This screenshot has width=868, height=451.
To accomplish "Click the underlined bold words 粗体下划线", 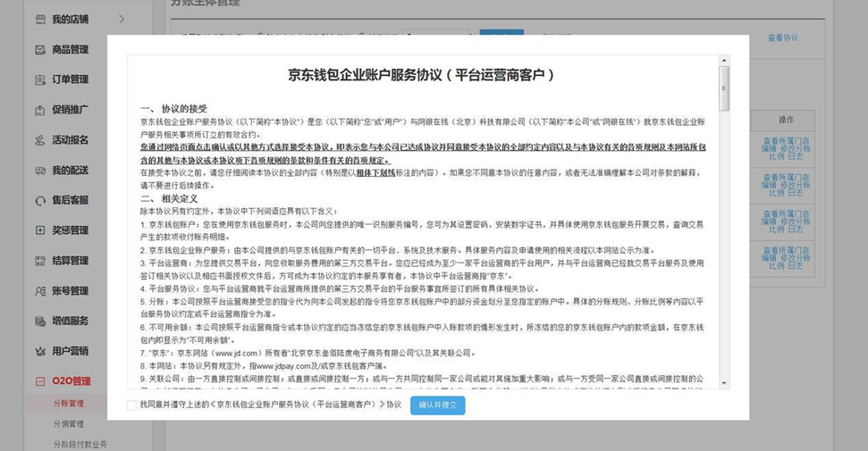I will pos(375,172).
